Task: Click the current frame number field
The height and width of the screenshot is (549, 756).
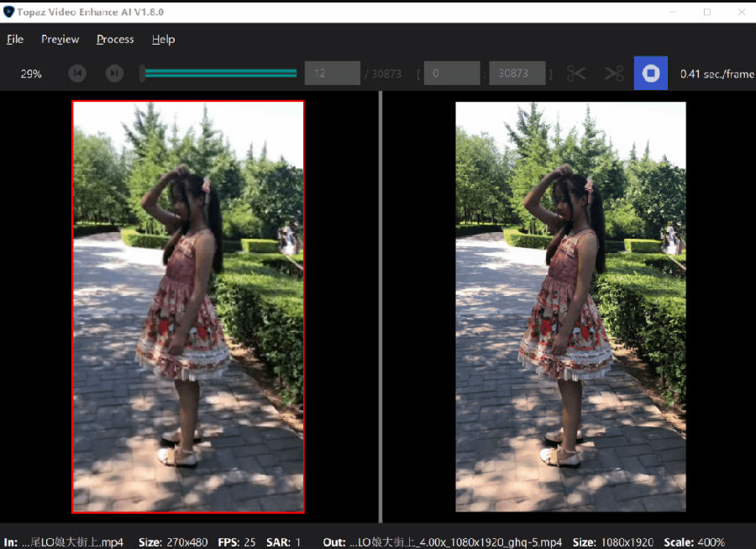Action: (332, 73)
